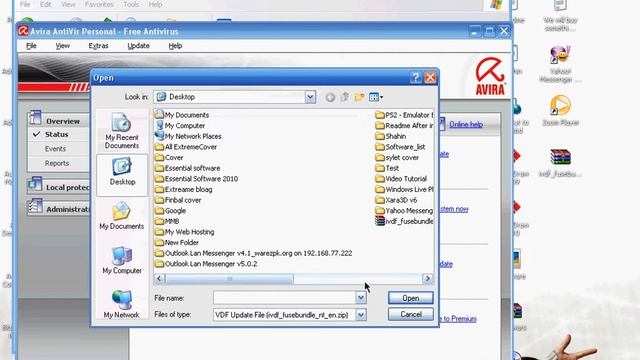Select the Video Tutorial folder
This screenshot has height=360, width=640.
pos(401,179)
